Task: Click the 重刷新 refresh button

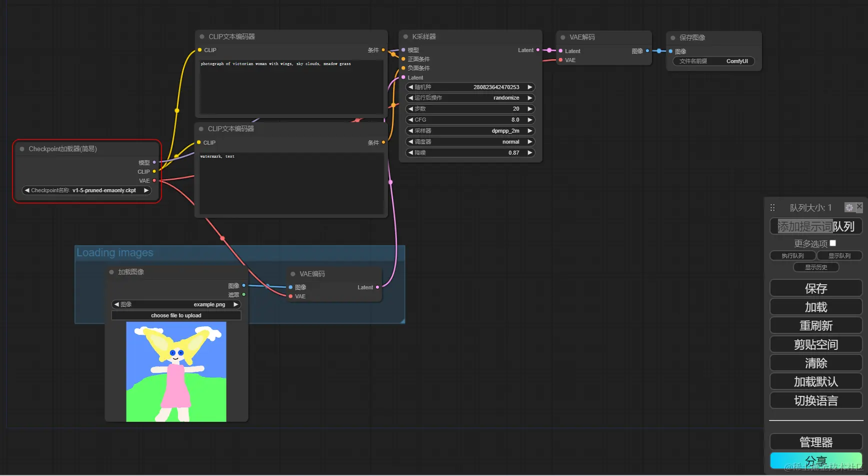Action: 816,325
